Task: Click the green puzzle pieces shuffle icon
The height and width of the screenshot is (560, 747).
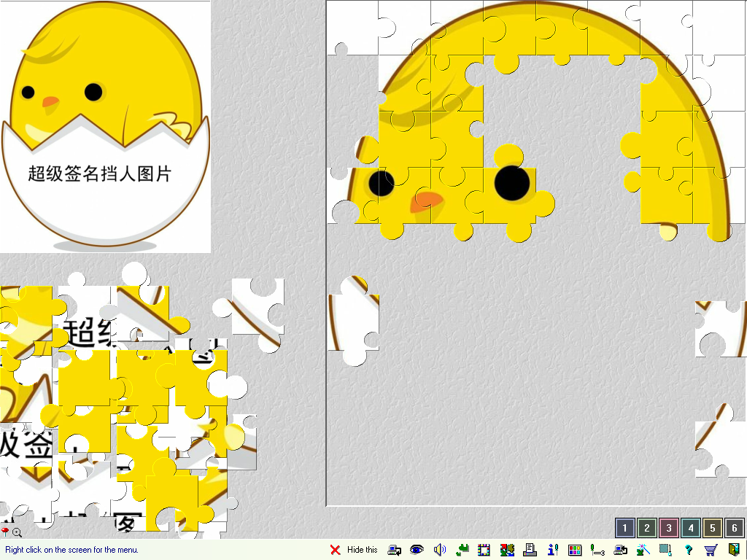Action: click(x=462, y=550)
